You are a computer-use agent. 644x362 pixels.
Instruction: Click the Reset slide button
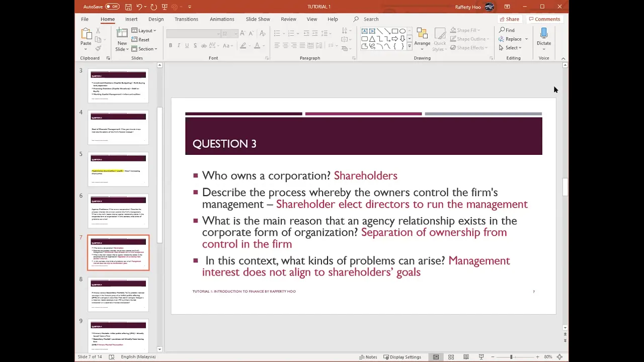pyautogui.click(x=140, y=40)
